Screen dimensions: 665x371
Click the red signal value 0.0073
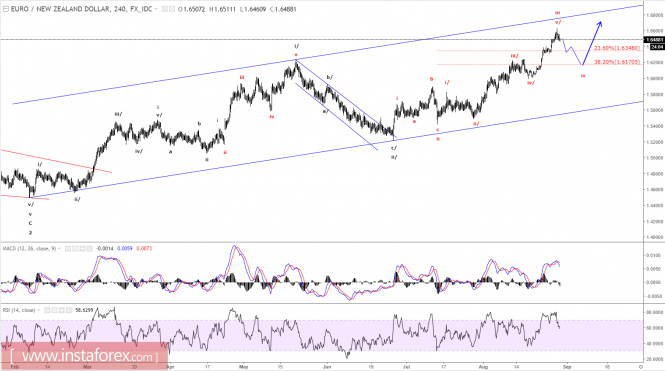[144, 248]
